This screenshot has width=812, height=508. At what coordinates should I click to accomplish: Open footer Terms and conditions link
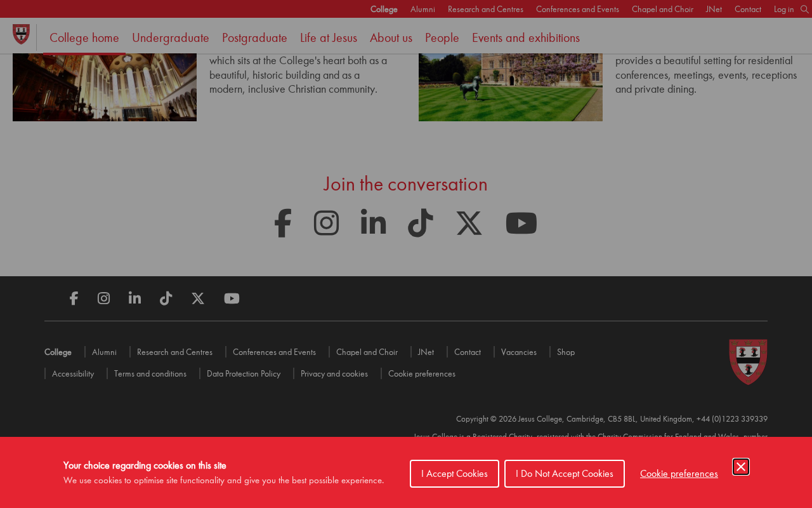coord(150,373)
